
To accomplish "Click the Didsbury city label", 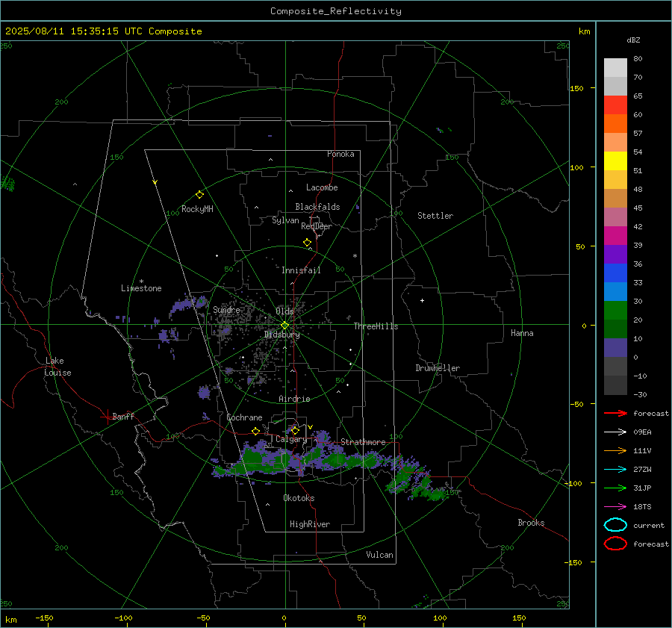I will click(281, 335).
